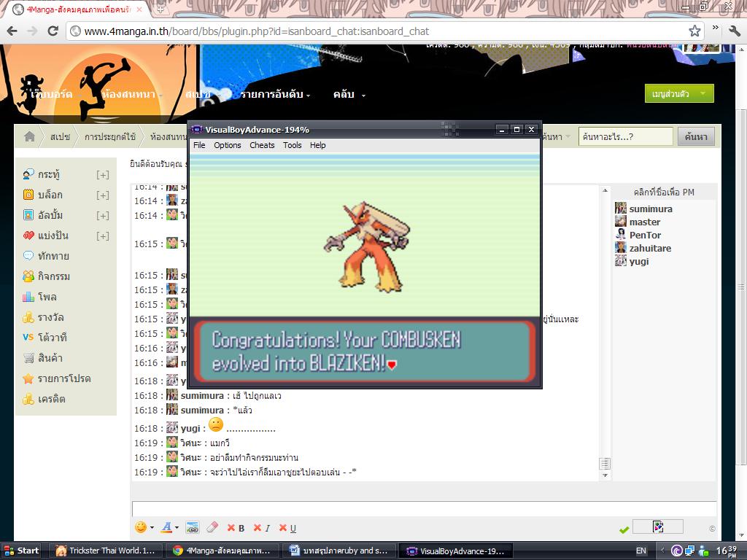Open the emoticon picker smiley icon
This screenshot has width=747, height=560.
click(x=141, y=527)
